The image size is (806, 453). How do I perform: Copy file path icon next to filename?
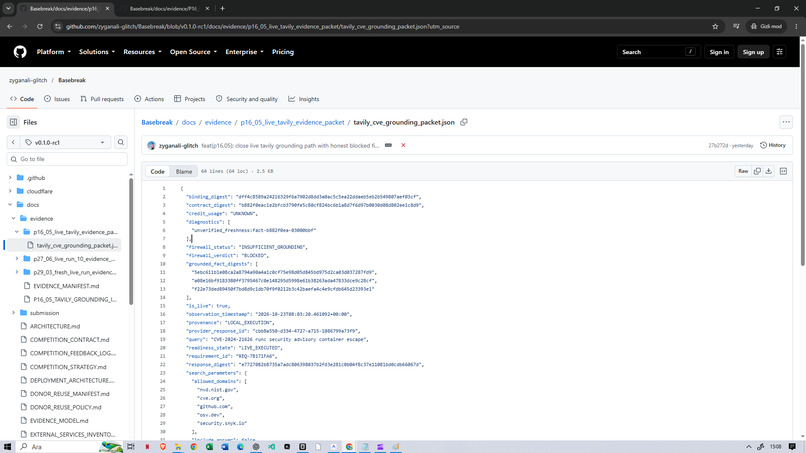pos(464,122)
